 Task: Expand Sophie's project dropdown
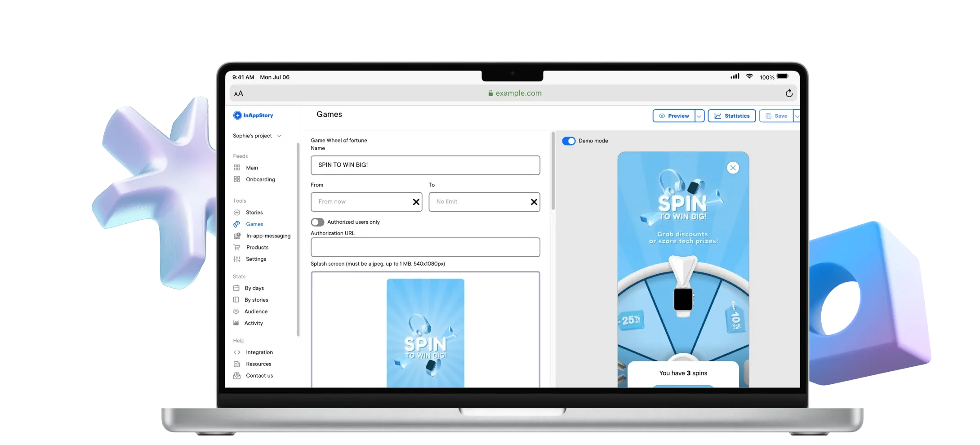(279, 136)
